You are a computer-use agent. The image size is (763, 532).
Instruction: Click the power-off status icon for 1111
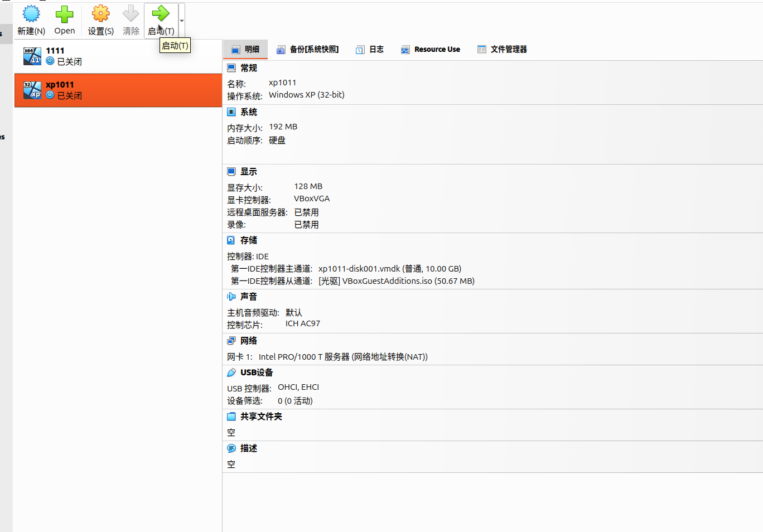point(50,61)
